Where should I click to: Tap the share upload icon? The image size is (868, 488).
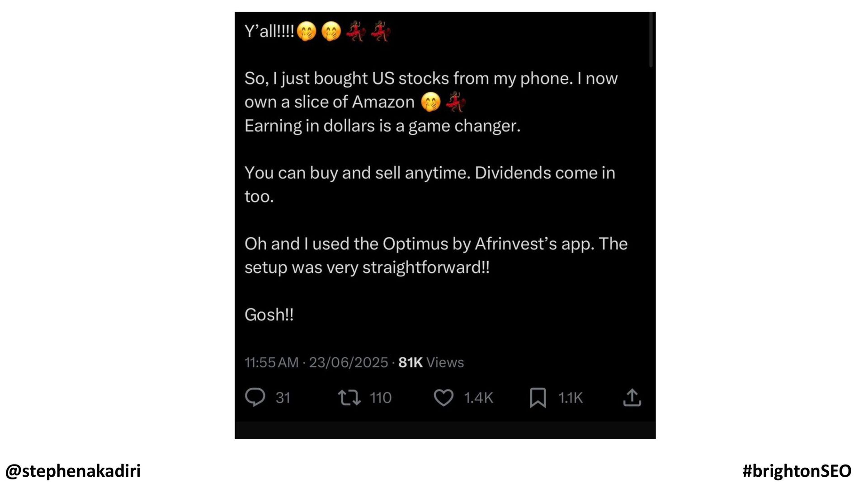click(x=632, y=398)
